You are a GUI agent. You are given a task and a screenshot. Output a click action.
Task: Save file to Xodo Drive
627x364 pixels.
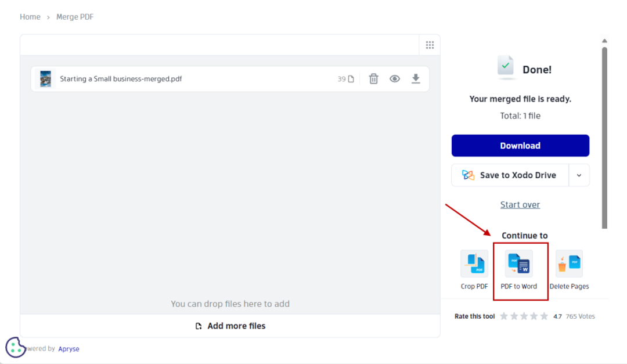[510, 175]
